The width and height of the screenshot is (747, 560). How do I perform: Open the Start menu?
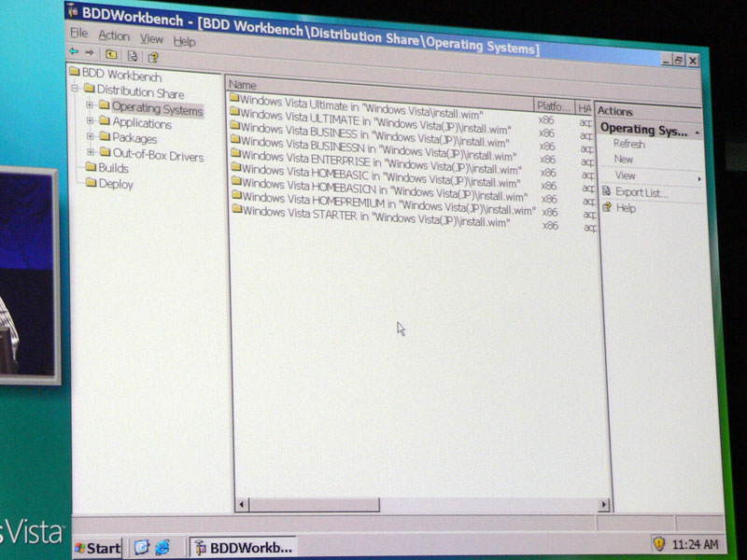pyautogui.click(x=98, y=548)
